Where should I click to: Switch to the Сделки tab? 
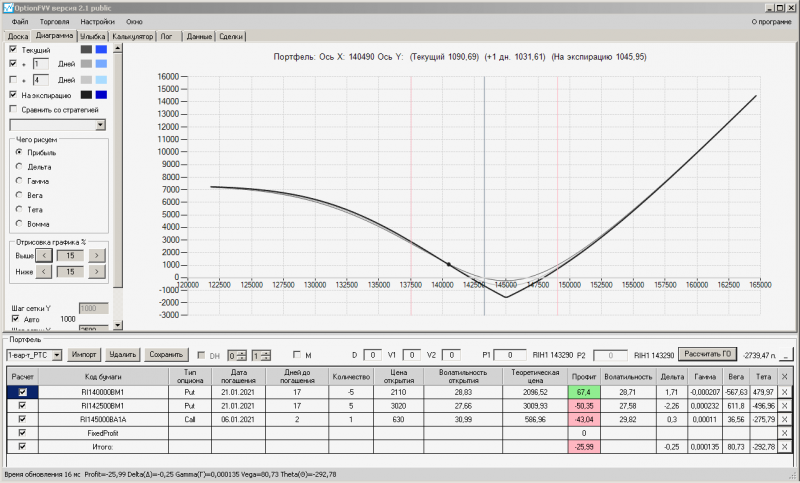[x=231, y=36]
